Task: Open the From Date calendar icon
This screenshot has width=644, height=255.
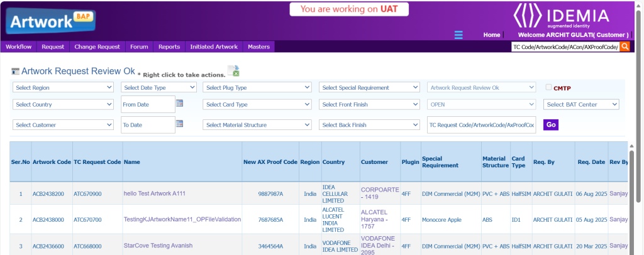Action: (x=179, y=104)
